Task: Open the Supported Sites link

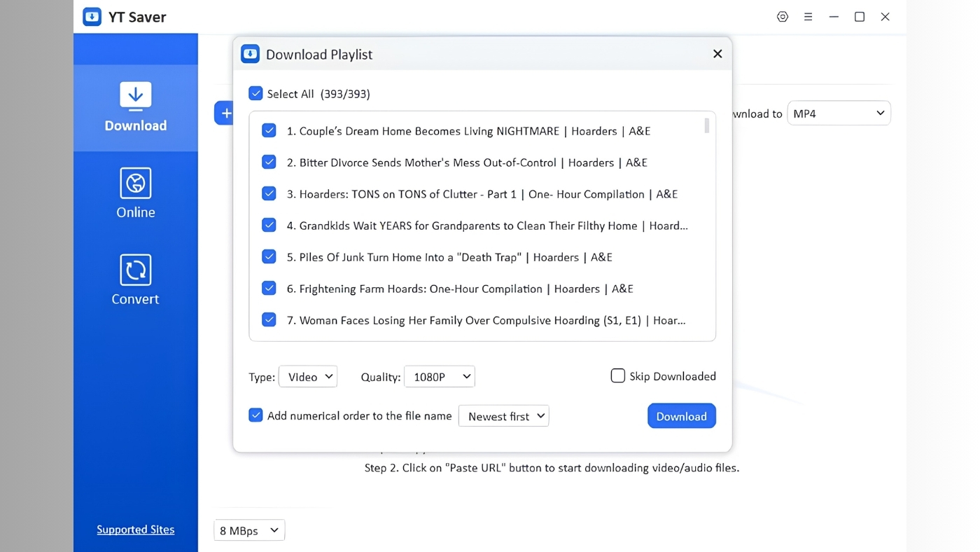Action: 136,530
